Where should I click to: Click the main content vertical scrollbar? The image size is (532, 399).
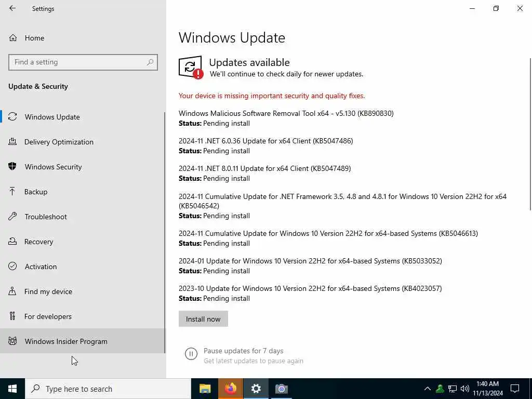[x=530, y=134]
